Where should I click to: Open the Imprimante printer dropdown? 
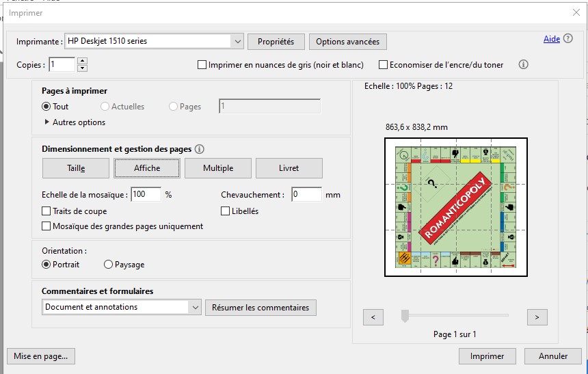(237, 41)
